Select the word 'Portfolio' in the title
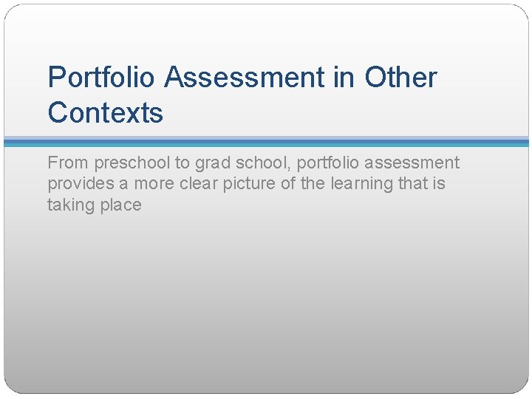The image size is (532, 399). click(101, 77)
